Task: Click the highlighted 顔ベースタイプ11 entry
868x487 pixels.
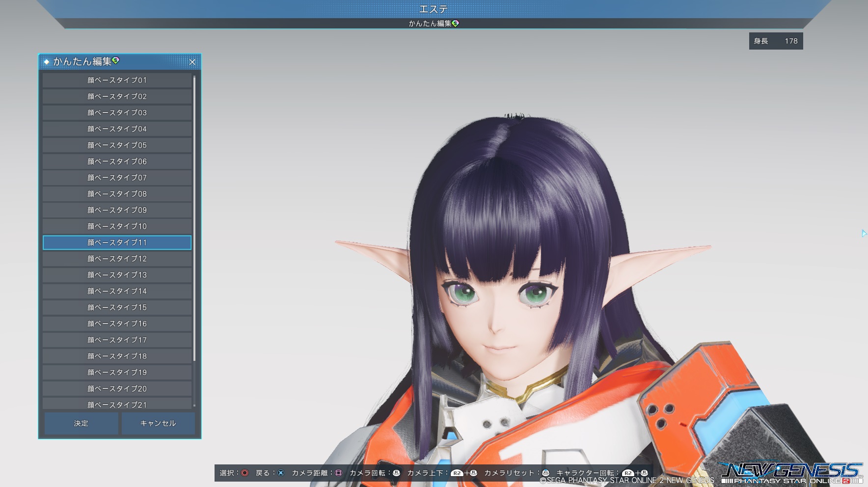Action: (x=117, y=242)
